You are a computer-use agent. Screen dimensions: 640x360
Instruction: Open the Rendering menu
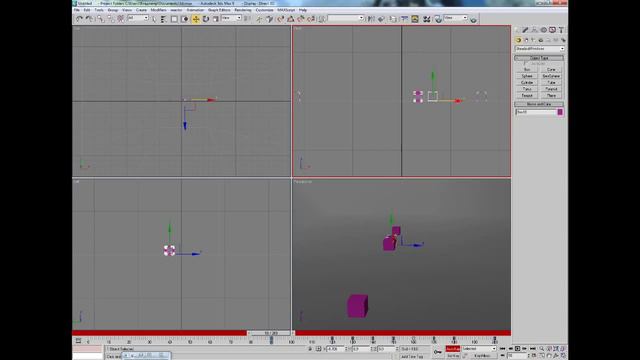(x=243, y=10)
